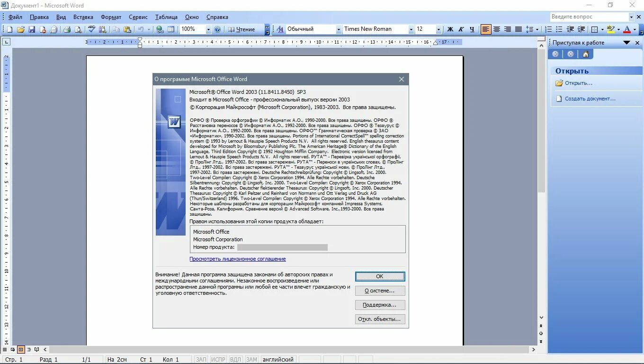
Task: Open the Обычный style dropdown
Action: (339, 29)
